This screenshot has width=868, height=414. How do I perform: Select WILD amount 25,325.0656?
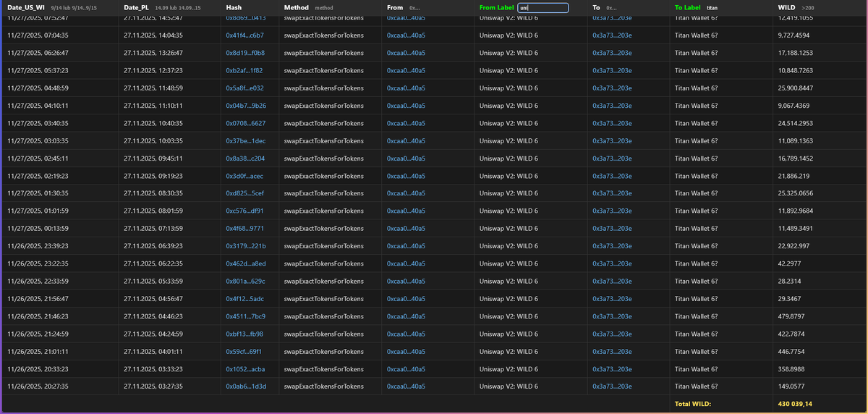coord(795,193)
